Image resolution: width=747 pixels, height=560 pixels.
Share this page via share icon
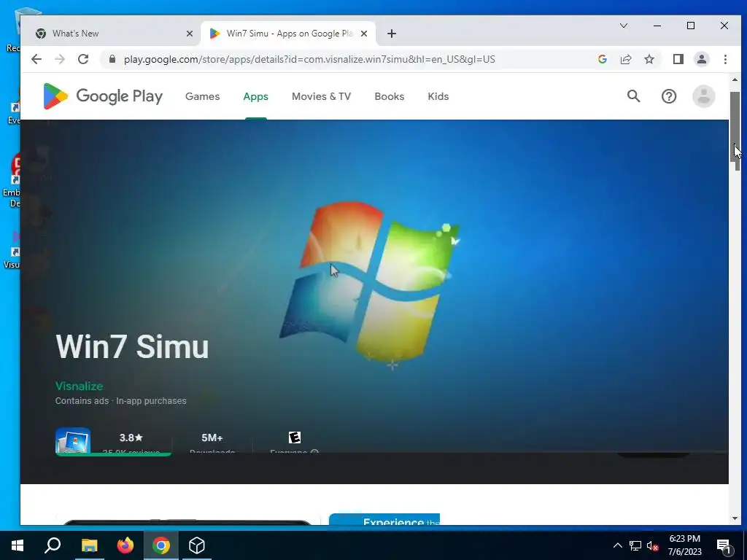625,59
